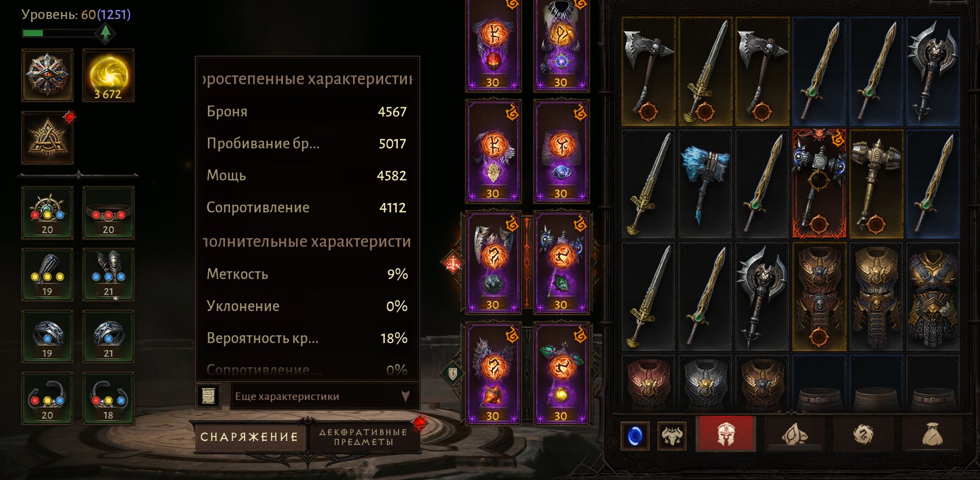The image size is (980, 480).
Task: Open the Декоративные предметы tab
Action: click(x=363, y=437)
